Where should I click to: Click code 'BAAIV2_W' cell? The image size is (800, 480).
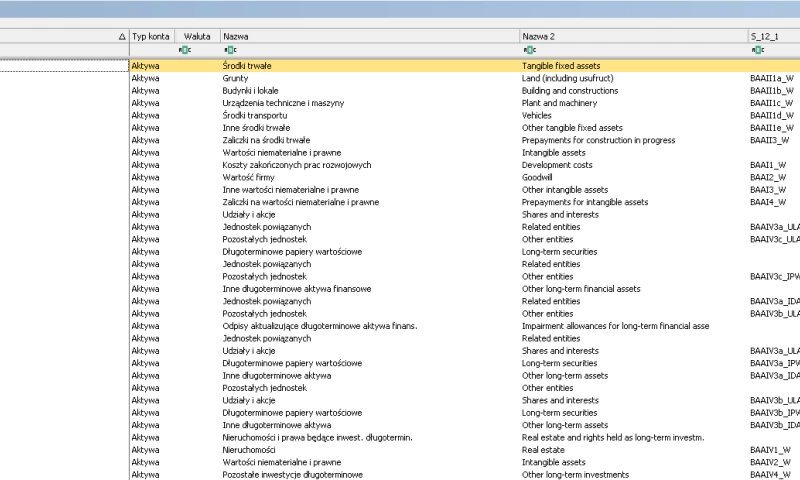click(x=770, y=462)
